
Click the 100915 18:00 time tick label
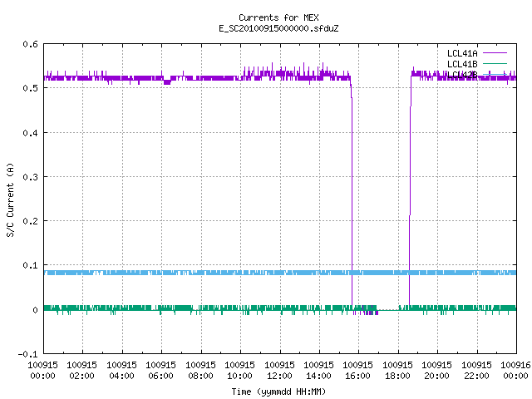coord(397,370)
